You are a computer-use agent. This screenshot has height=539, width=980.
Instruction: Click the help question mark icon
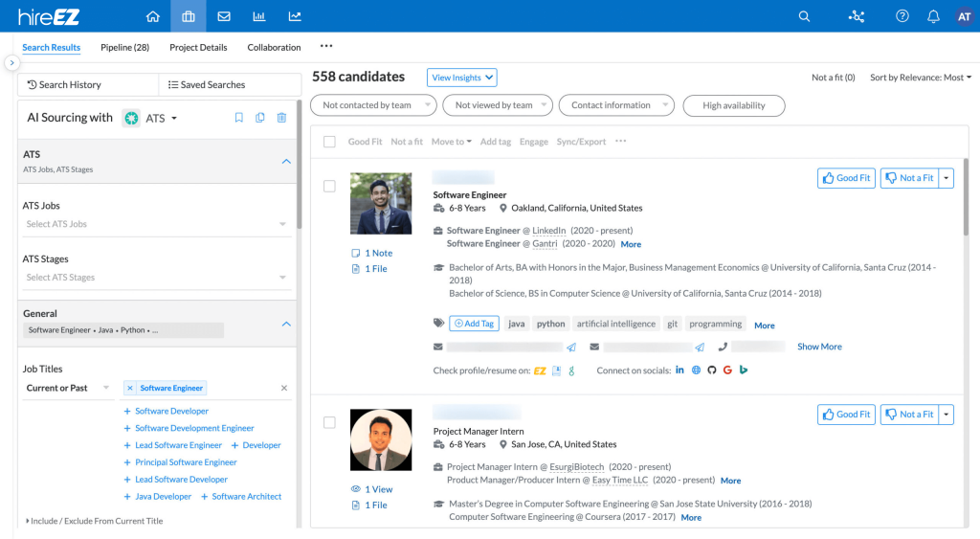[x=902, y=16]
